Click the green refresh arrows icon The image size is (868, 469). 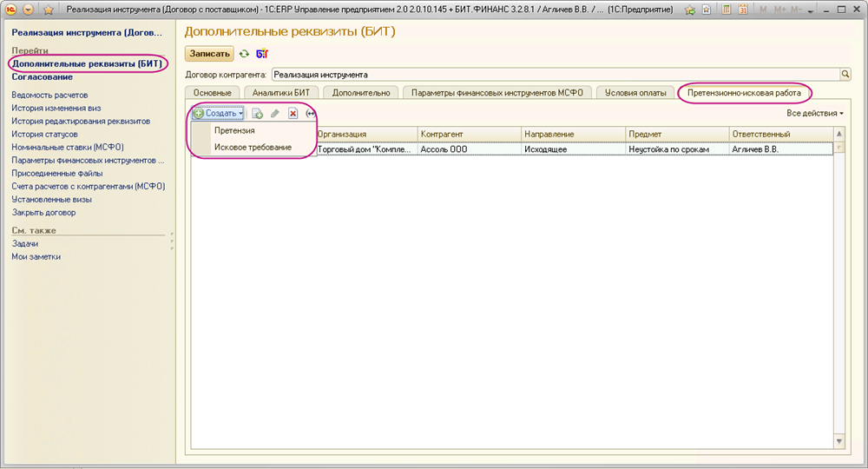[245, 54]
